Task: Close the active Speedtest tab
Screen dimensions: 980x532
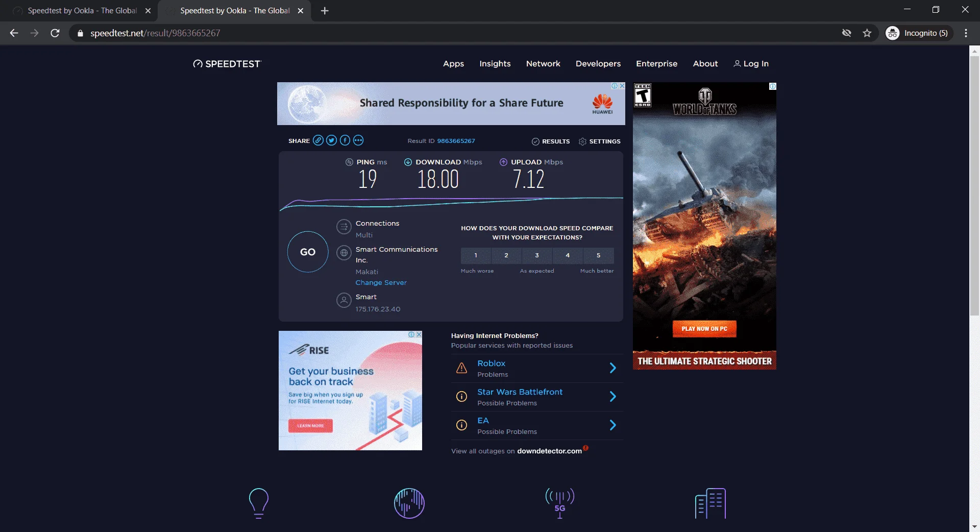Action: [301, 11]
